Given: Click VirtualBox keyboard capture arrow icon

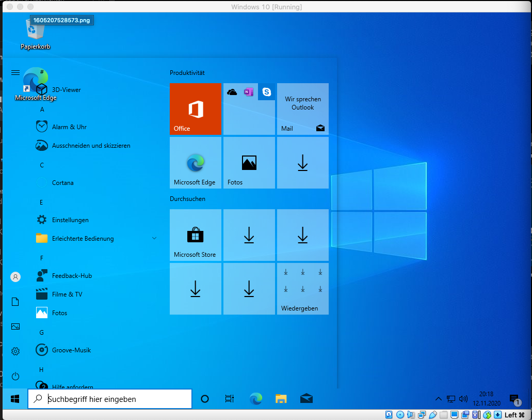Looking at the screenshot, I should click(x=498, y=415).
